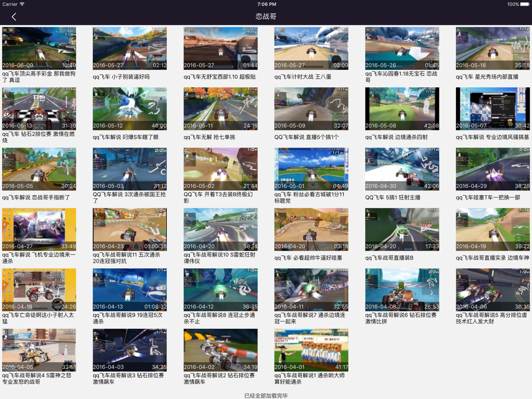
Task: Open video titled qq飞车 小子别装逼好吗
Action: pos(121,77)
